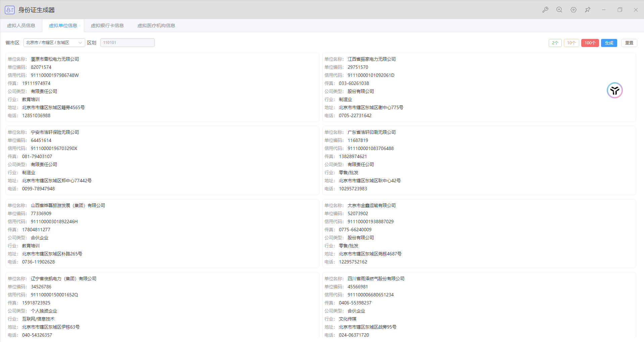644x342 pixels.
Task: Select the 2个 quantity option
Action: [555, 43]
